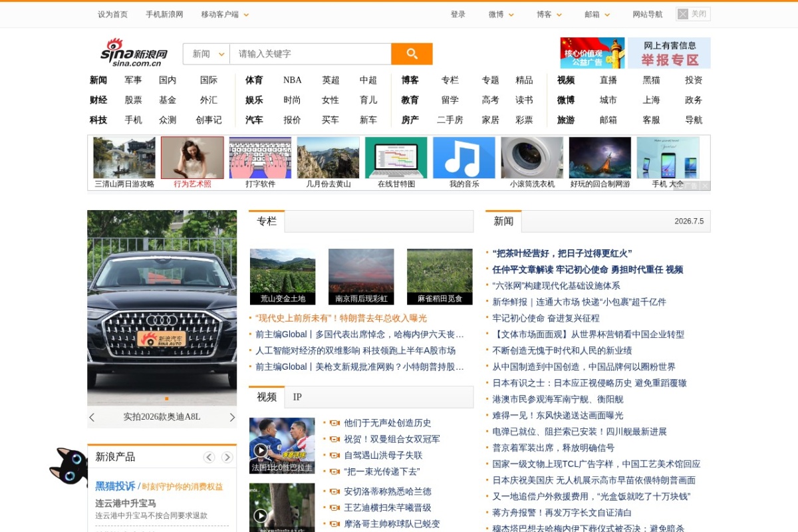
Task: Click next arrow in 新浪产品 panel
Action: tap(227, 457)
